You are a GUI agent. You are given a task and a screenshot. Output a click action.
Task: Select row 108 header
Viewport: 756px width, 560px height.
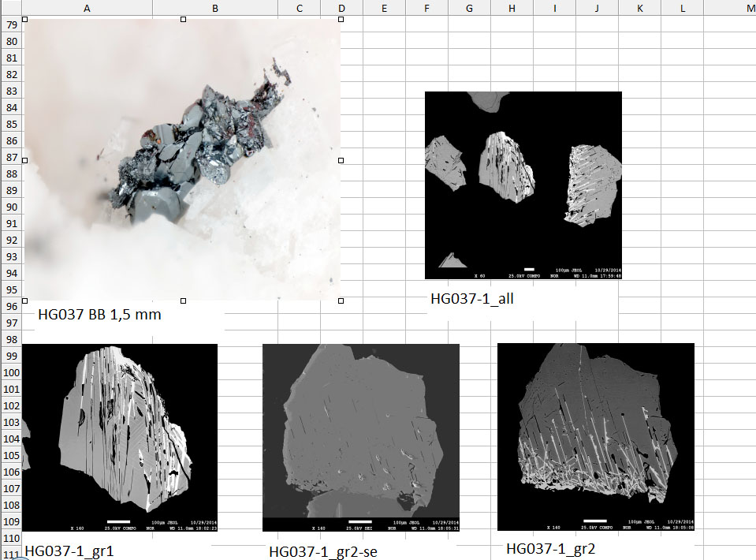pyautogui.click(x=12, y=505)
